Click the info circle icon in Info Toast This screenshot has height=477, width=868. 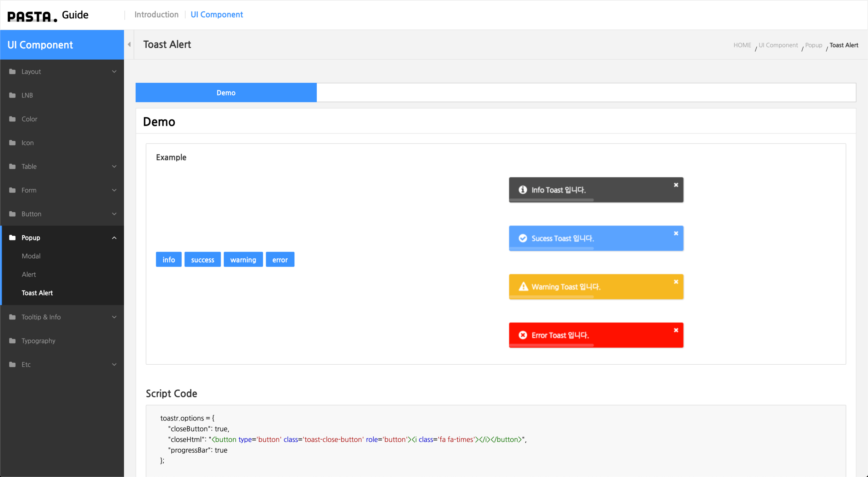[522, 190]
